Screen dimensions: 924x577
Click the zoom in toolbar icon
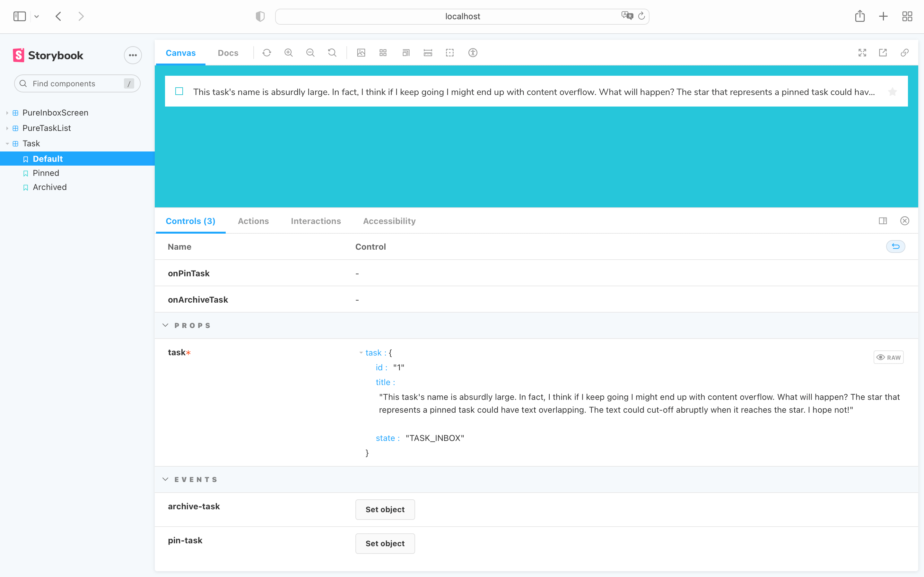point(289,53)
